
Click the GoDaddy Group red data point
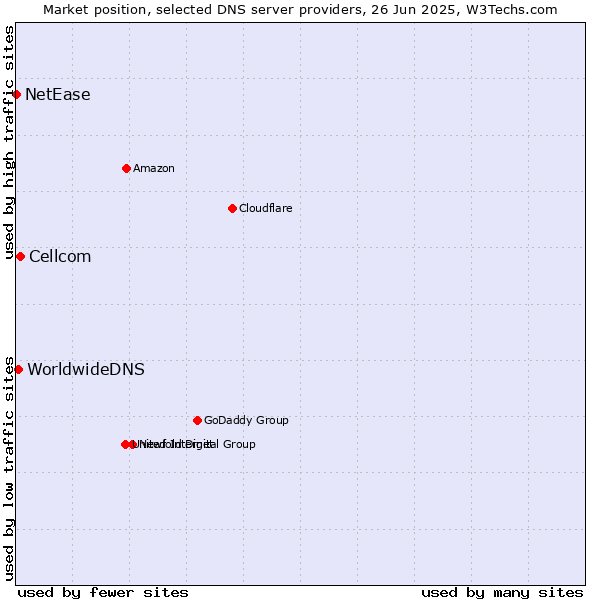(197, 421)
